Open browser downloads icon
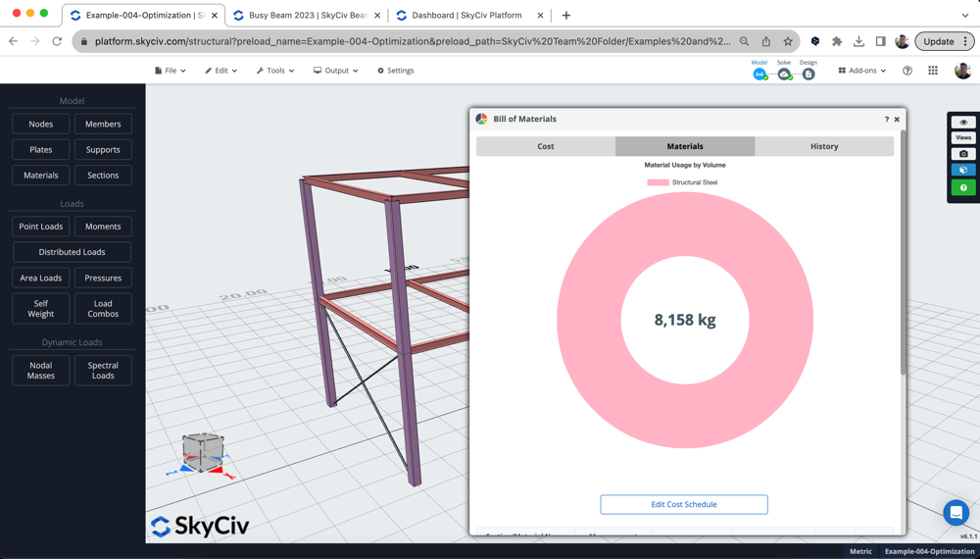 click(x=858, y=41)
